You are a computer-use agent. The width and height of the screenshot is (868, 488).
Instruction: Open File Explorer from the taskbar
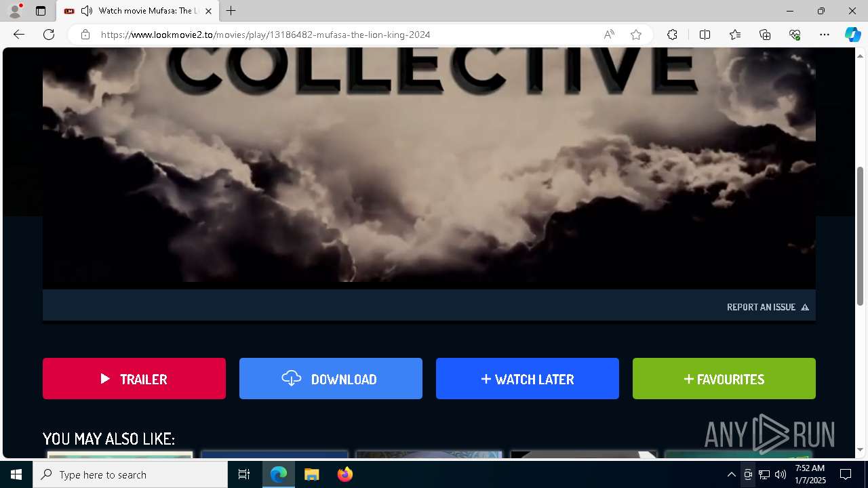(311, 474)
